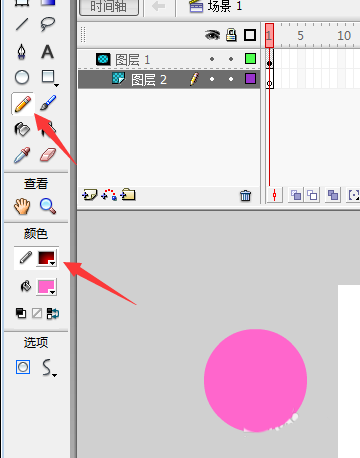This screenshot has width=360, height=458.
Task: Add a motion guide layer
Action: pos(109,195)
